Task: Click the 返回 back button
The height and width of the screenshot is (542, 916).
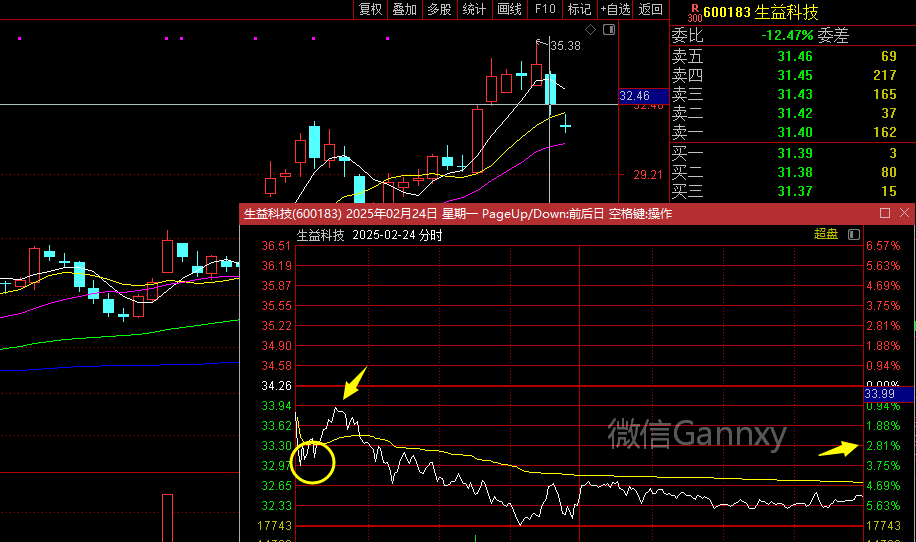Action: [651, 9]
